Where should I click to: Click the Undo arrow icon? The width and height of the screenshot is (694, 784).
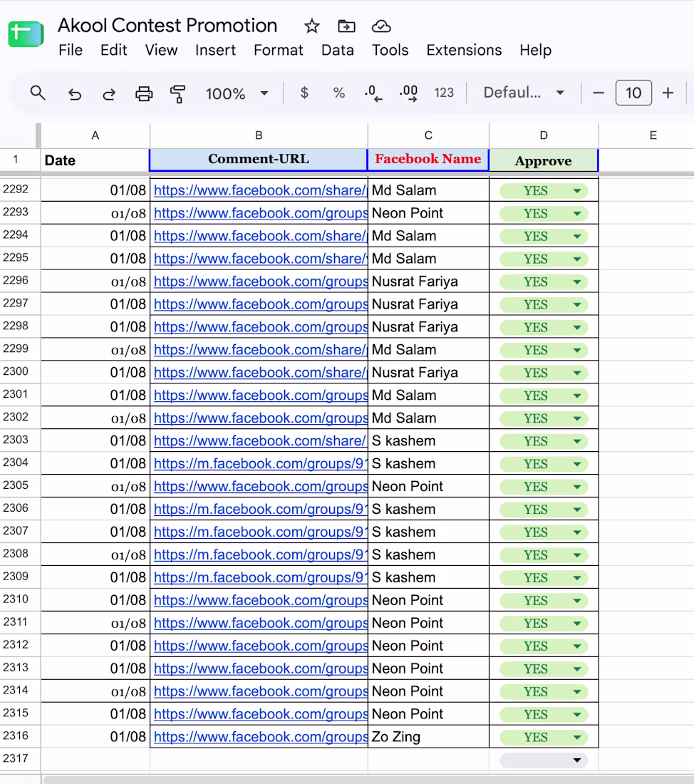point(75,93)
